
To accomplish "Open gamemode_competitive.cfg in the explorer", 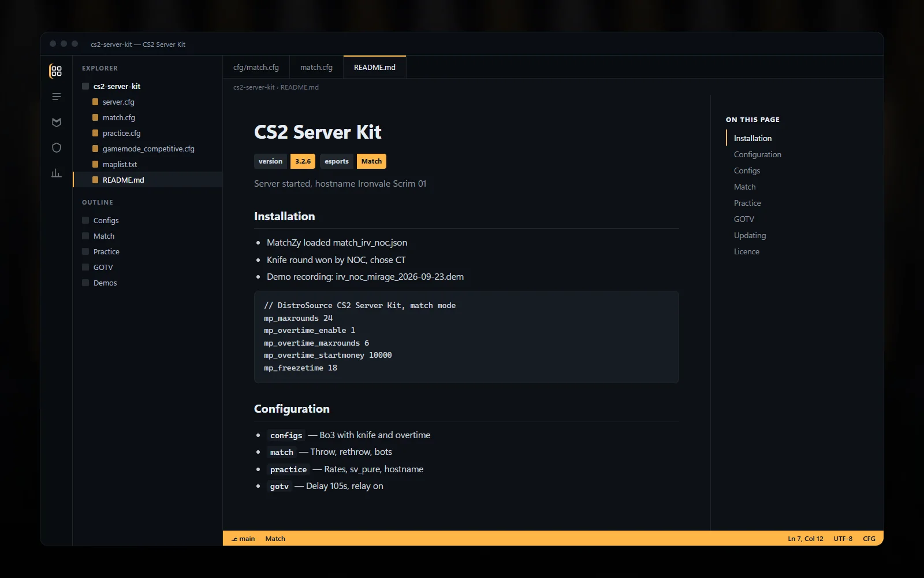I will point(147,149).
